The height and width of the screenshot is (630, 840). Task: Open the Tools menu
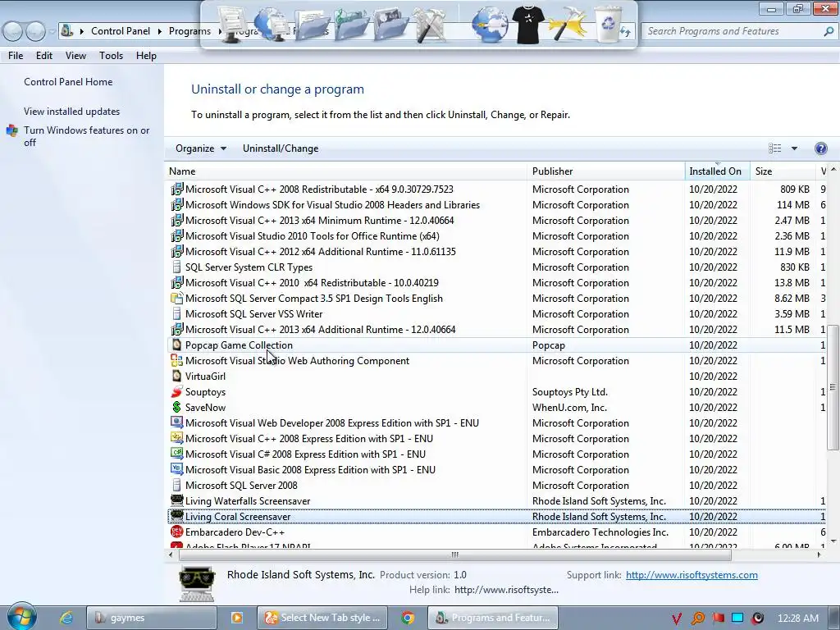tap(111, 56)
